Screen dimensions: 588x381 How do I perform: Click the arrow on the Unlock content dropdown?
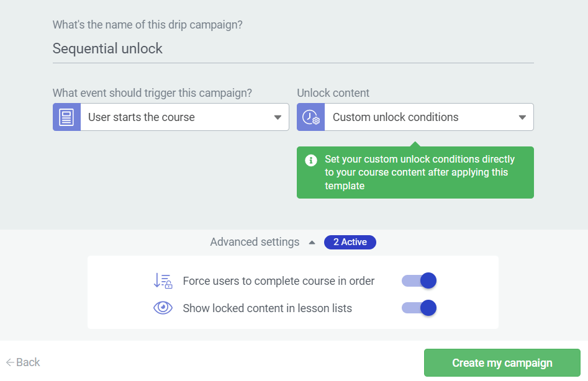coord(522,118)
